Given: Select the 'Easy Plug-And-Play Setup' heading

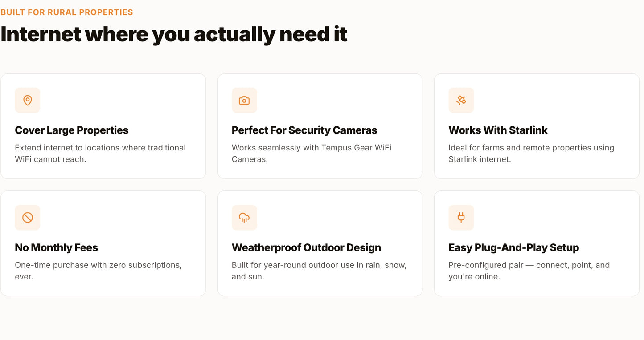Looking at the screenshot, I should (x=514, y=247).
